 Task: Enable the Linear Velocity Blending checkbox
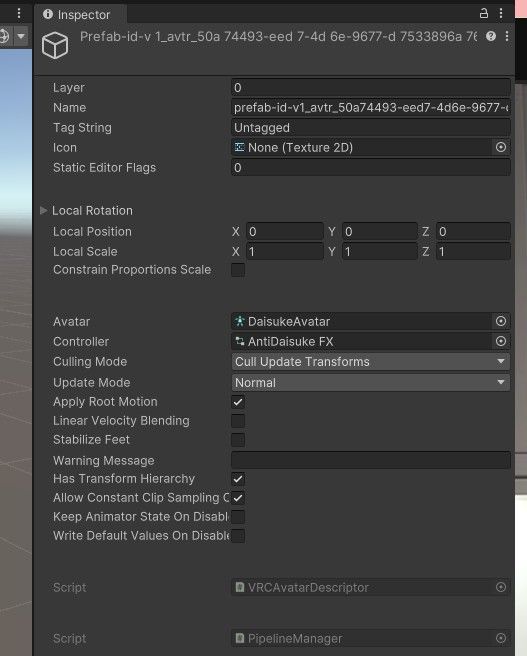point(238,421)
